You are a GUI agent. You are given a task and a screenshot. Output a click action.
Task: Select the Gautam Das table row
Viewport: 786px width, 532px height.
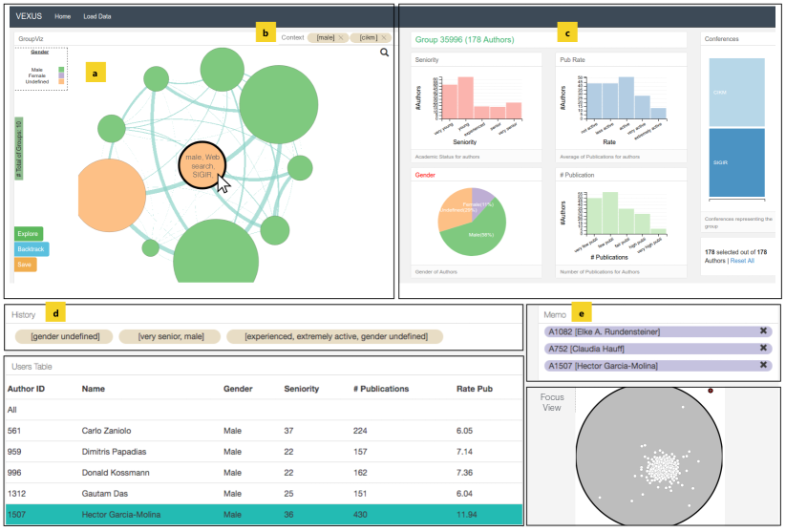[x=264, y=494]
